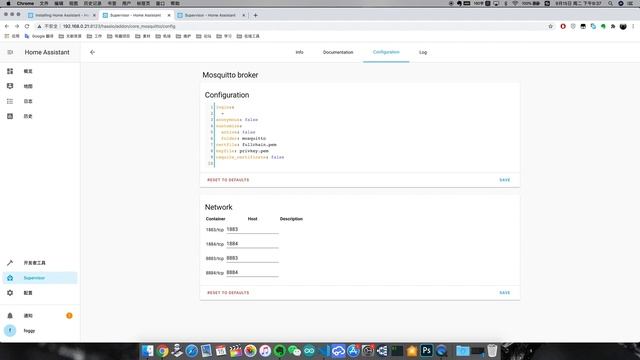
Task: Open the Apps bookmark shortcut
Action: point(12,36)
